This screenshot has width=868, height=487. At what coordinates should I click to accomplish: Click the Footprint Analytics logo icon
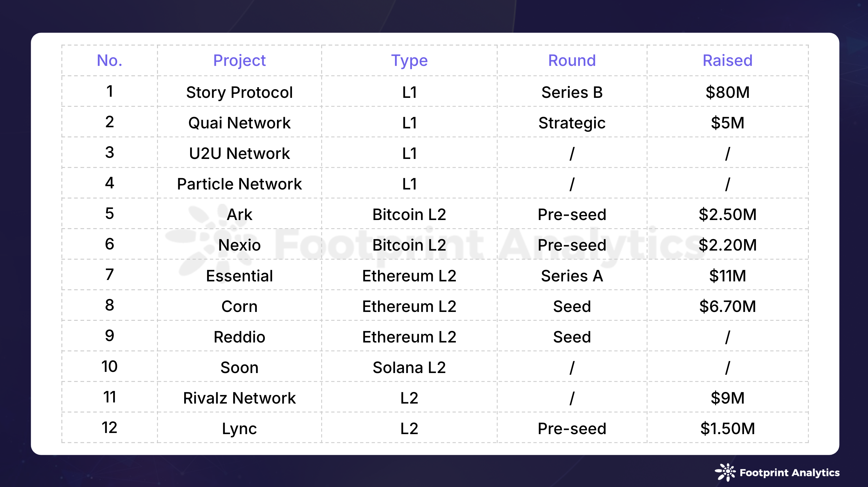(x=725, y=472)
